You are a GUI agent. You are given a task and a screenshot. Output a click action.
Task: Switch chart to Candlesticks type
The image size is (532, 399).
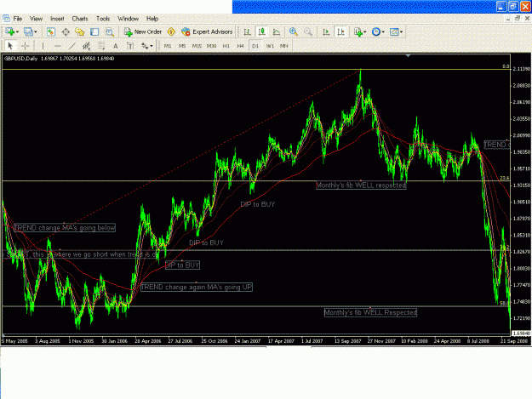click(261, 31)
